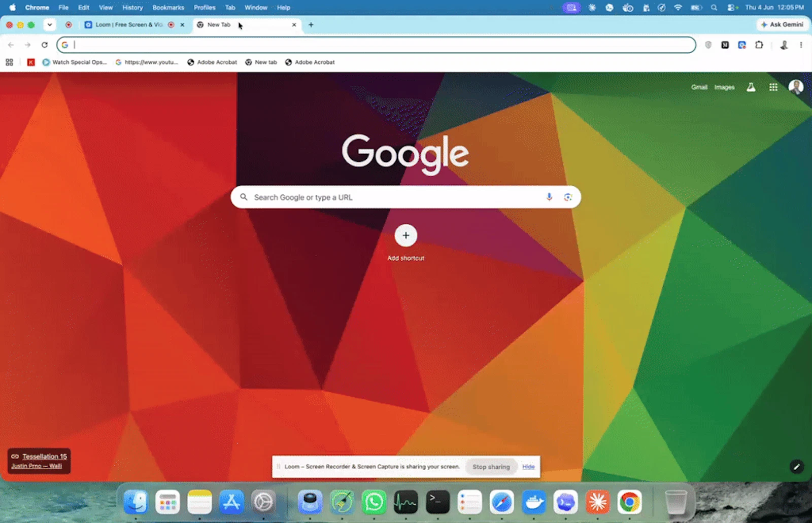Image resolution: width=812 pixels, height=523 pixels.
Task: Open the File menu
Action: click(63, 8)
